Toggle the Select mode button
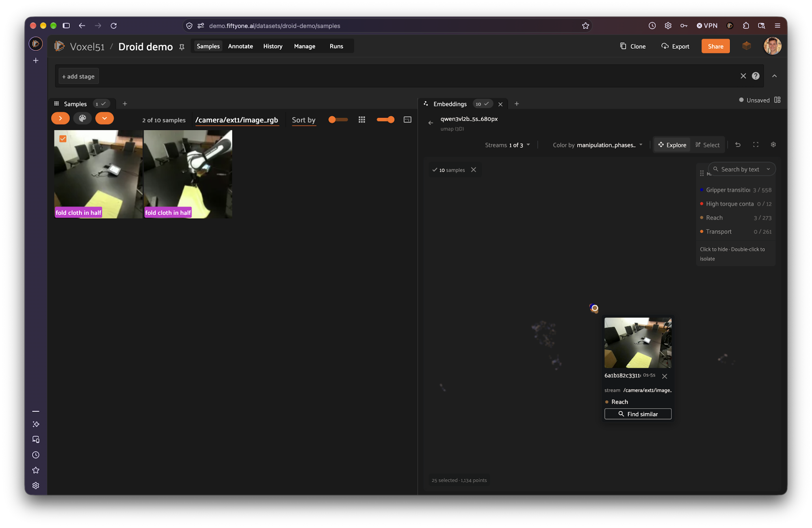The height and width of the screenshot is (528, 812). 707,145
